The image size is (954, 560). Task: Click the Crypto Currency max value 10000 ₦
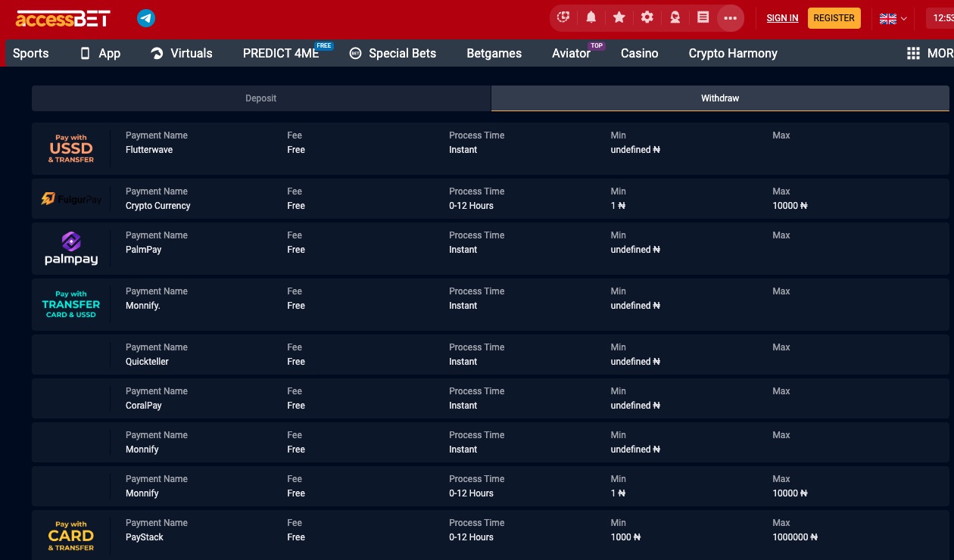790,206
